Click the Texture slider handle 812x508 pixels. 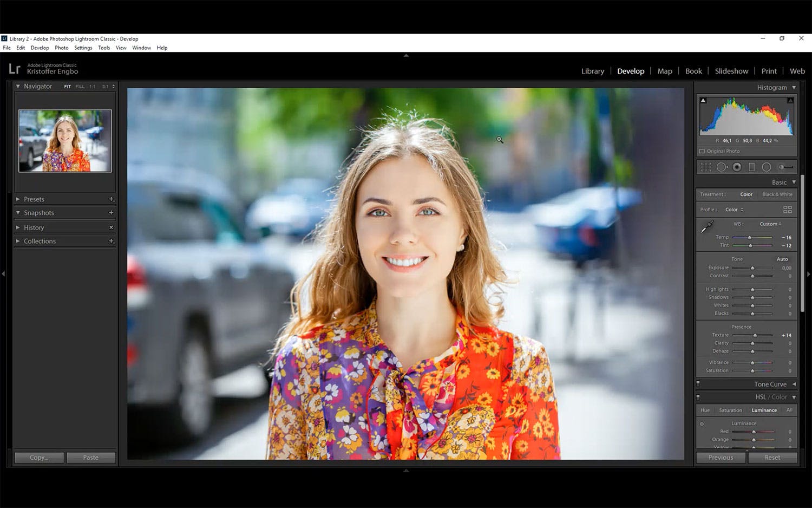[x=755, y=335]
